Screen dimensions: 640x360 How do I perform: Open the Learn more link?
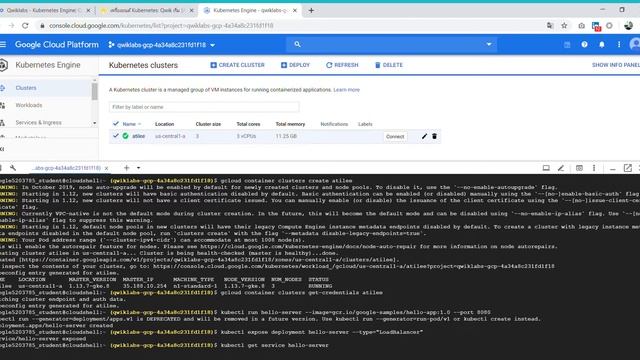tap(347, 90)
